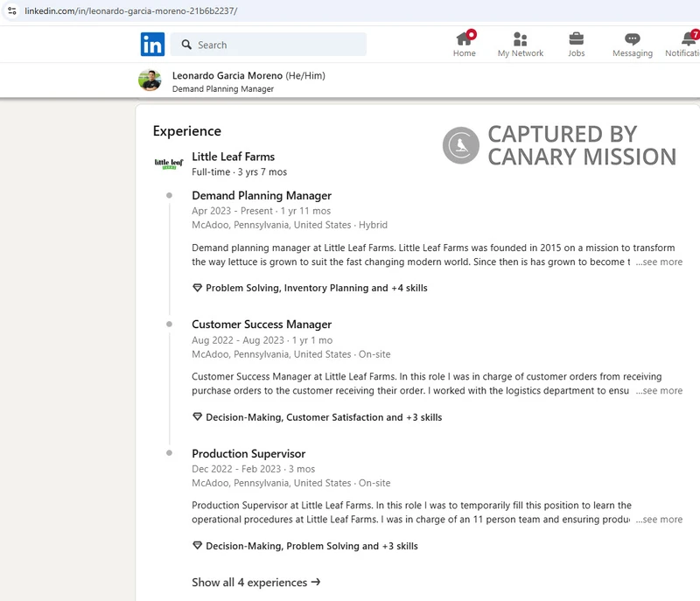700x601 pixels.
Task: Focus the LinkedIn Search field
Action: [x=269, y=45]
